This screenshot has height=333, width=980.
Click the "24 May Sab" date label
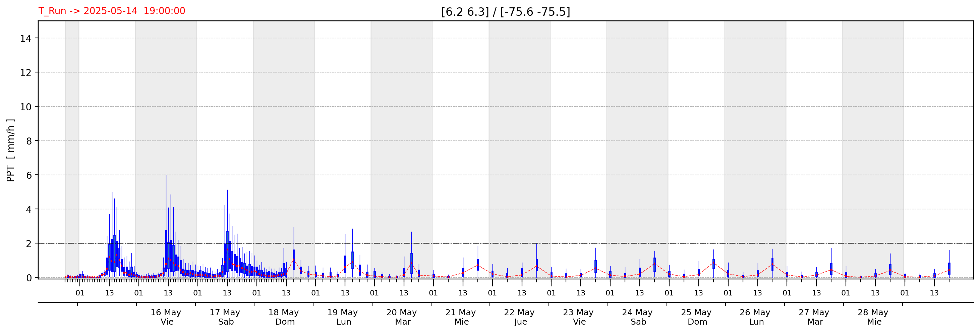tap(637, 317)
